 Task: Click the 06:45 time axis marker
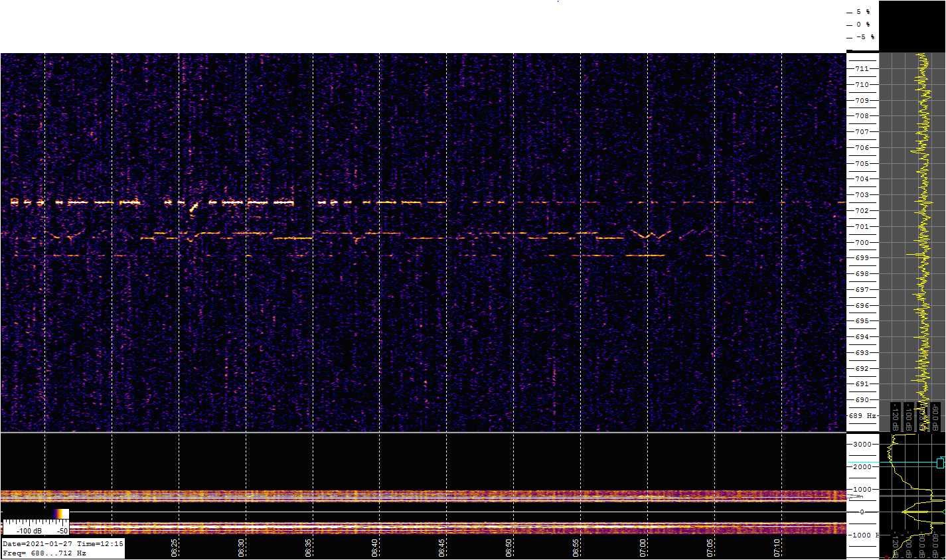coord(442,547)
